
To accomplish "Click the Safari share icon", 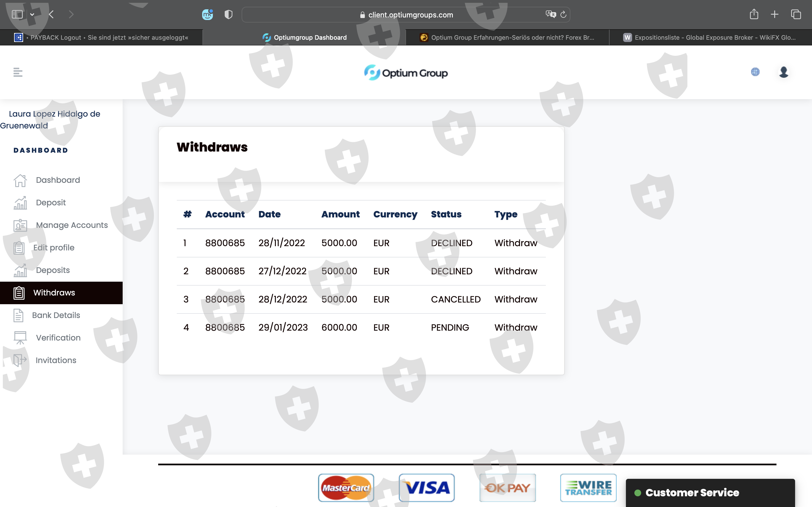I will point(754,14).
